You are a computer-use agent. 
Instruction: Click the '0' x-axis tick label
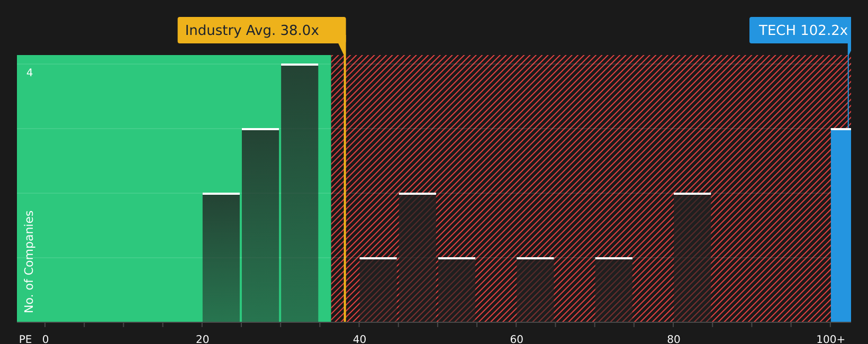pos(46,339)
